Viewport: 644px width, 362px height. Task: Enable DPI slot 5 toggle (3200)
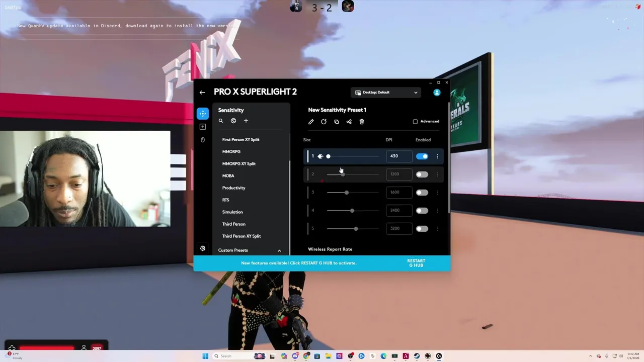pyautogui.click(x=422, y=229)
